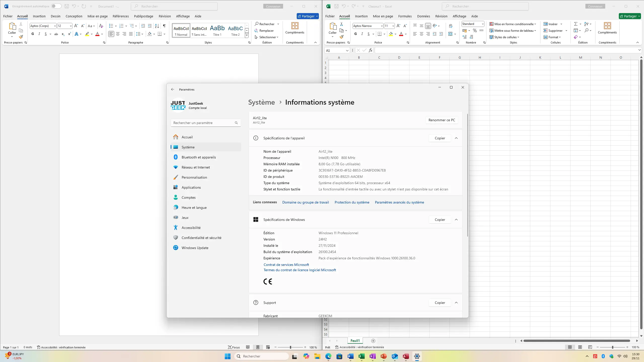Open Word Publipostage tab
The image size is (644, 362).
[143, 16]
